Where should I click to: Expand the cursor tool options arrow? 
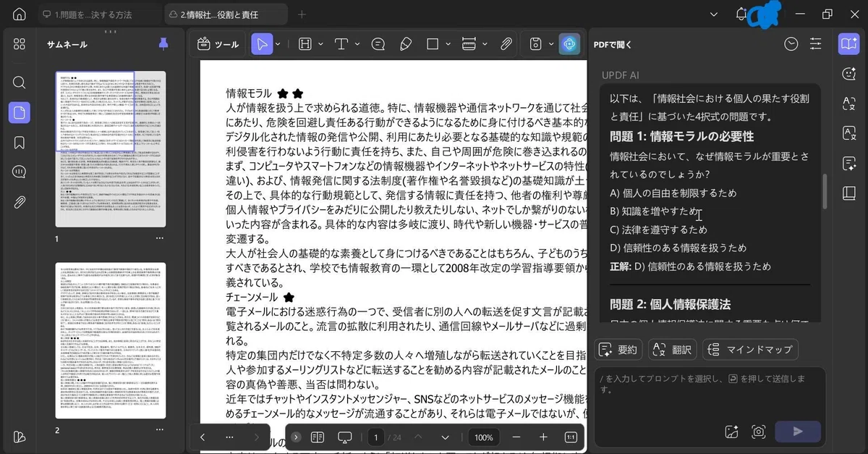coord(278,44)
